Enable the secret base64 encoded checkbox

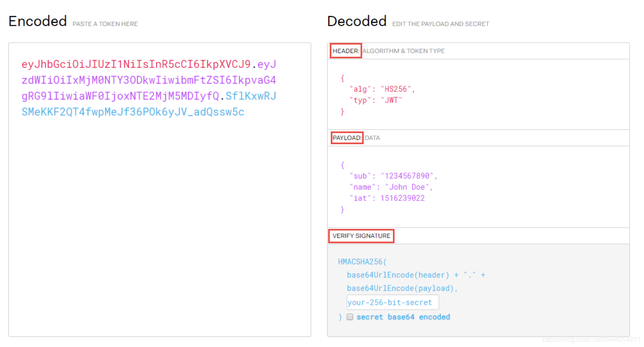(350, 317)
